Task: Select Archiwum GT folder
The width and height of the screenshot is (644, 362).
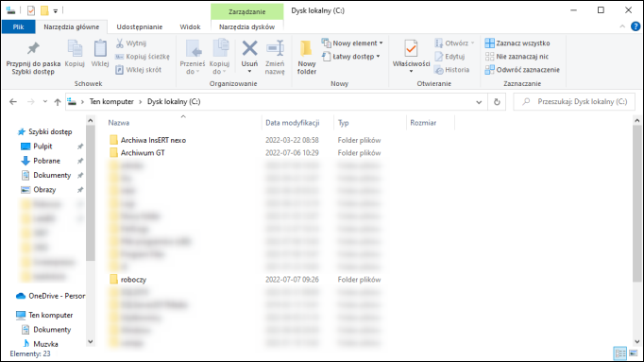Action: (x=137, y=153)
